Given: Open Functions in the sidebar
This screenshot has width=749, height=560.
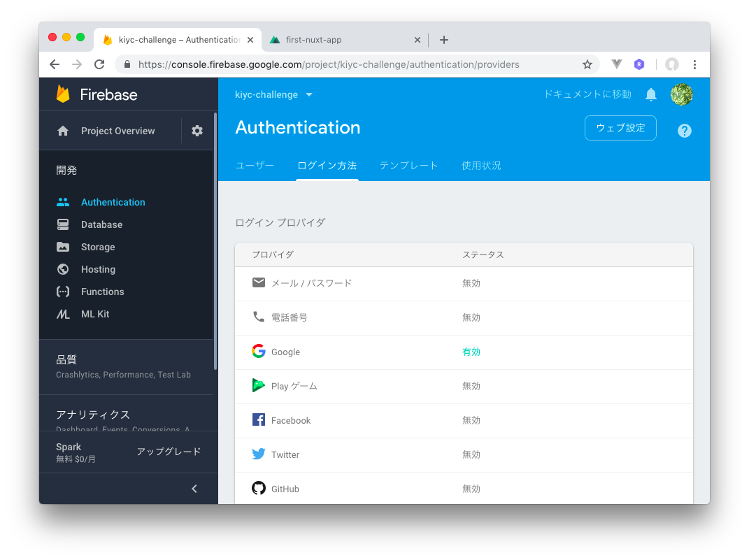Looking at the screenshot, I should [102, 292].
